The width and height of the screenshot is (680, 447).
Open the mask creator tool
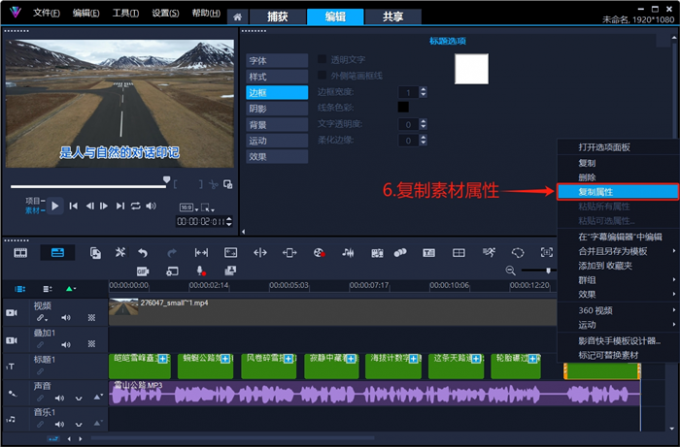[x=518, y=253]
